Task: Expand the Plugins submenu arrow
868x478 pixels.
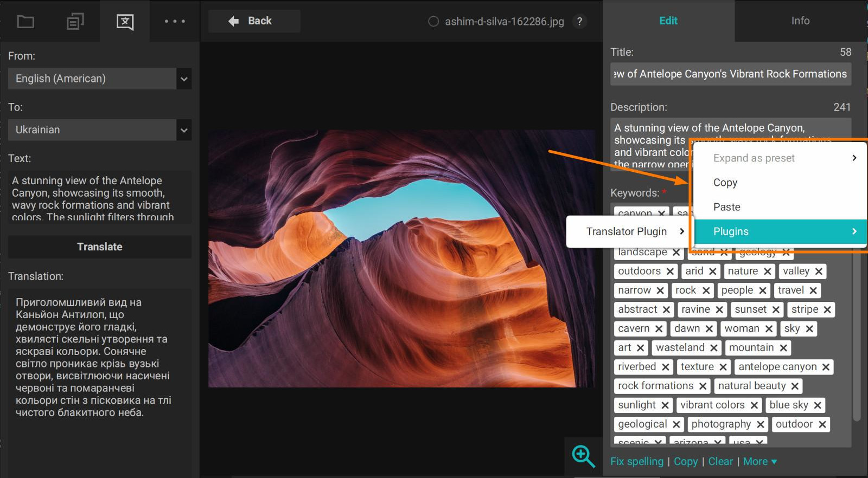Action: 854,231
